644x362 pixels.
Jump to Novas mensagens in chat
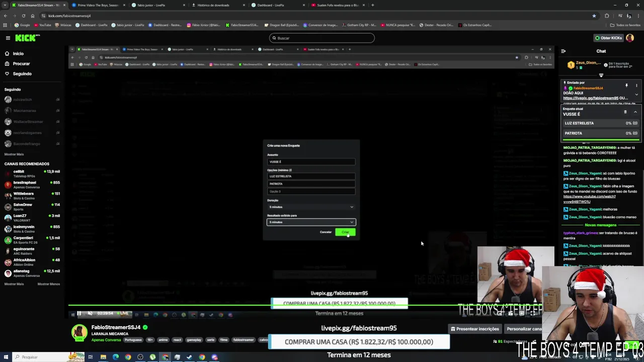(601, 225)
